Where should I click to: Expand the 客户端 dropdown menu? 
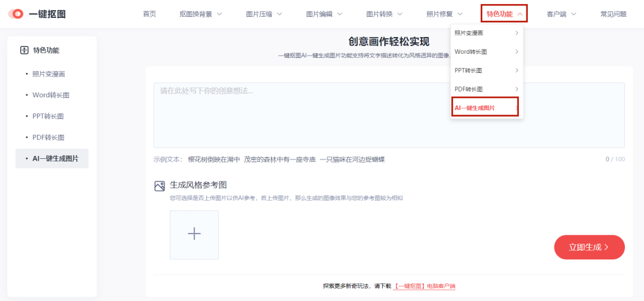[x=561, y=14]
